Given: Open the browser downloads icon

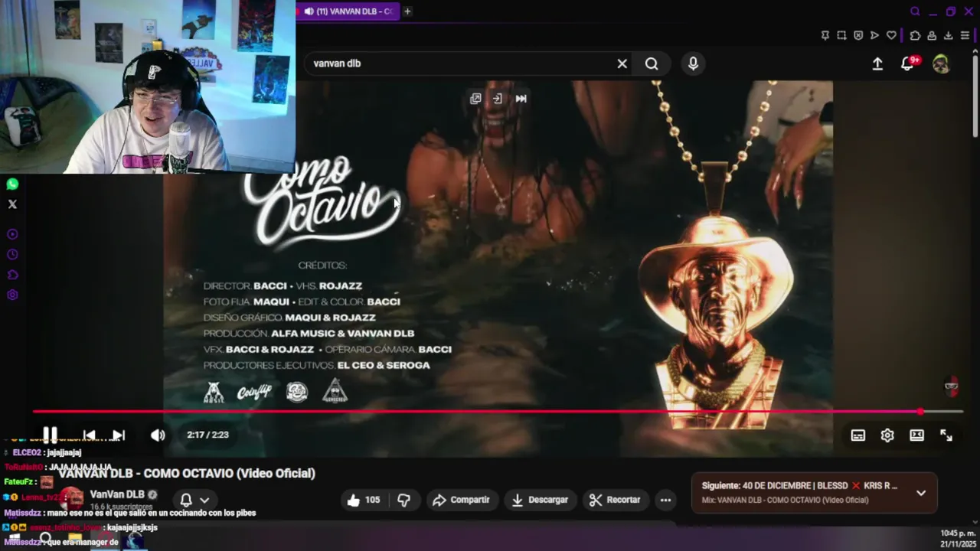Looking at the screenshot, I should [948, 35].
